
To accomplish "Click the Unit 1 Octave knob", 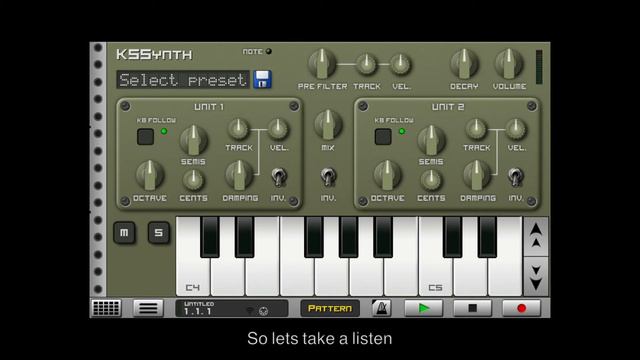I will tap(150, 175).
